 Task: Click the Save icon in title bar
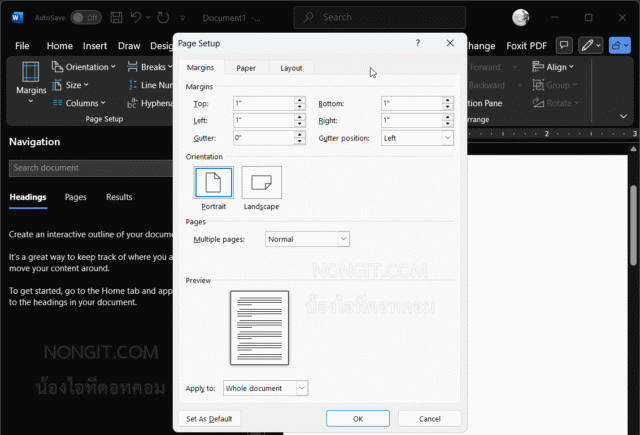click(116, 17)
